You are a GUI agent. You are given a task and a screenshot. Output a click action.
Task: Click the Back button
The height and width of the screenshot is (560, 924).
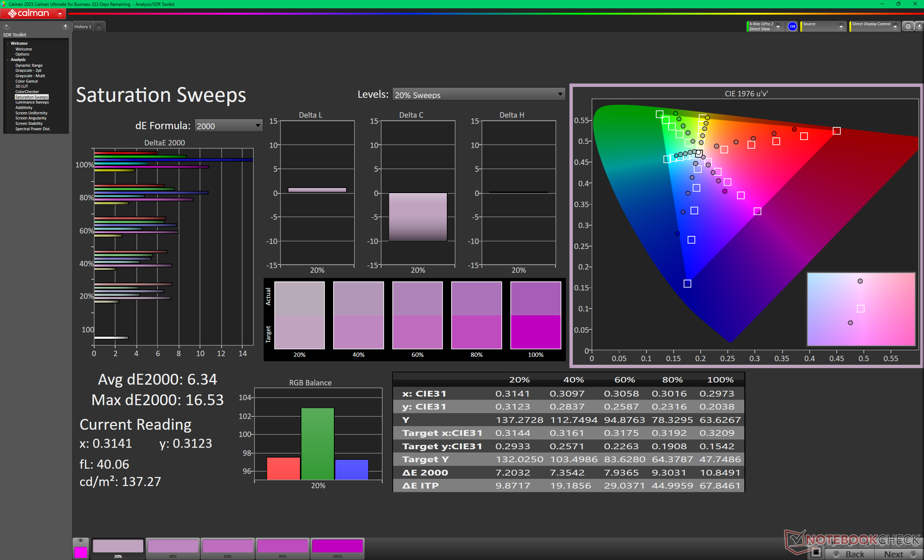point(850,554)
